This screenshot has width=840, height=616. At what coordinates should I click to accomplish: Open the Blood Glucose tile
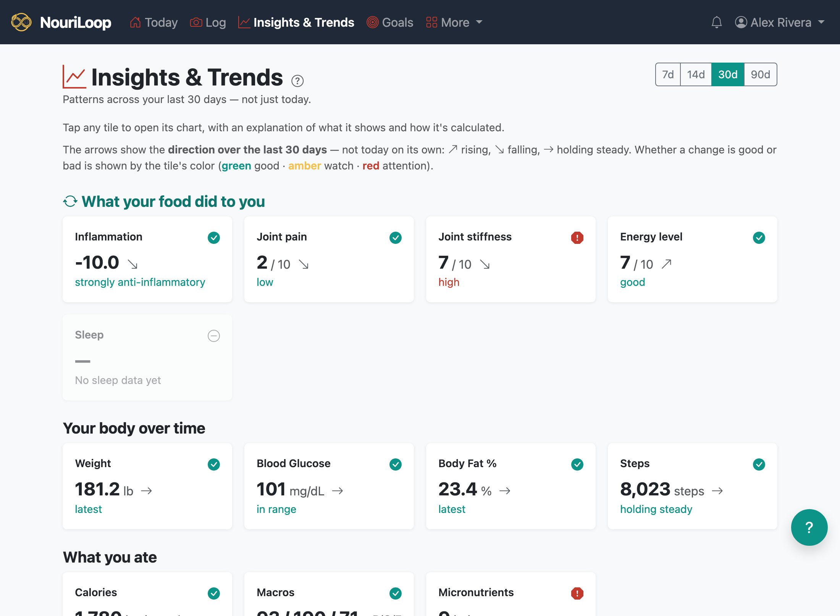pyautogui.click(x=329, y=486)
